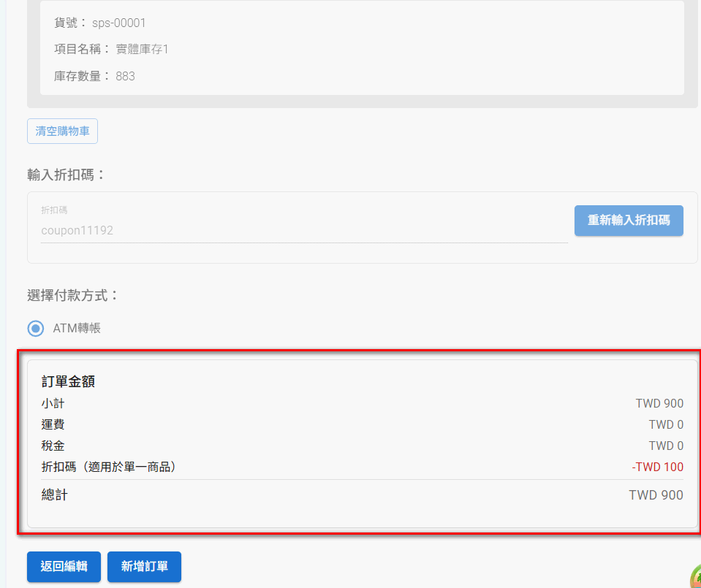This screenshot has height=588, width=701.
Task: Select the 項目名稱 value 實體庫存1
Action: (x=142, y=49)
